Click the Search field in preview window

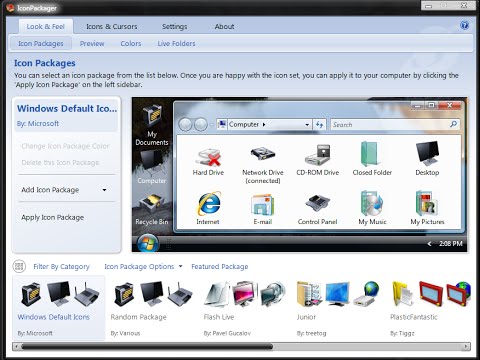coord(395,125)
